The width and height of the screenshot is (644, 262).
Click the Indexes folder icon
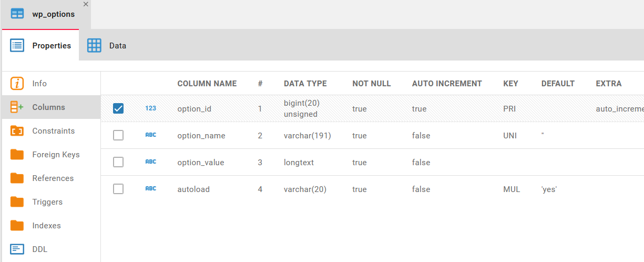click(17, 226)
